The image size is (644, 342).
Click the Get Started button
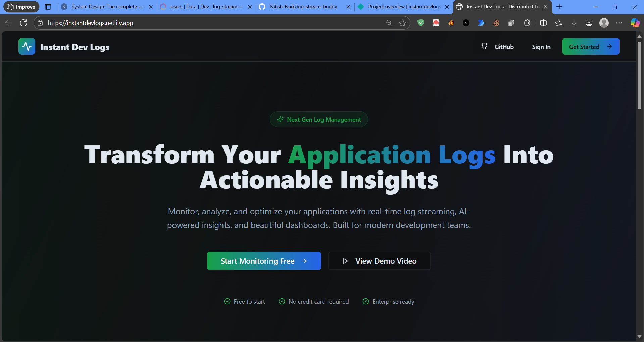click(591, 46)
